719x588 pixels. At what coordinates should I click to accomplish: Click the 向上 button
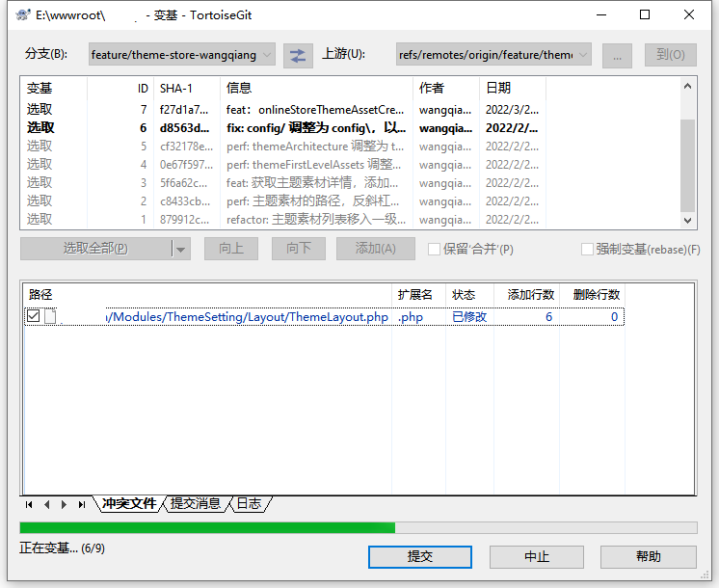coord(231,249)
